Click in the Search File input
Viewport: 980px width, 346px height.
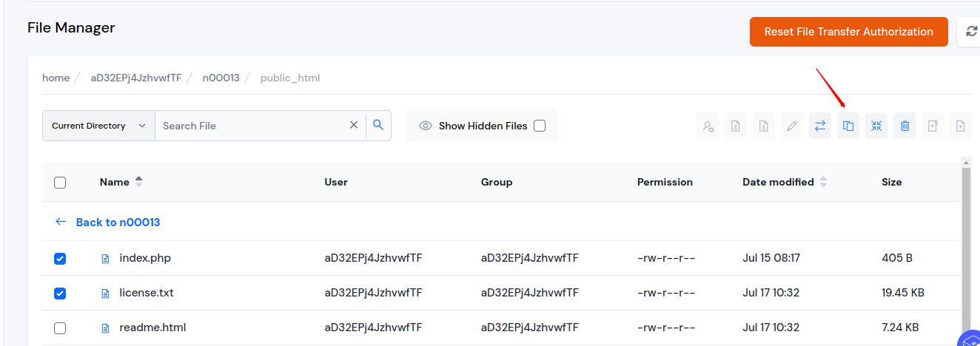(x=252, y=126)
